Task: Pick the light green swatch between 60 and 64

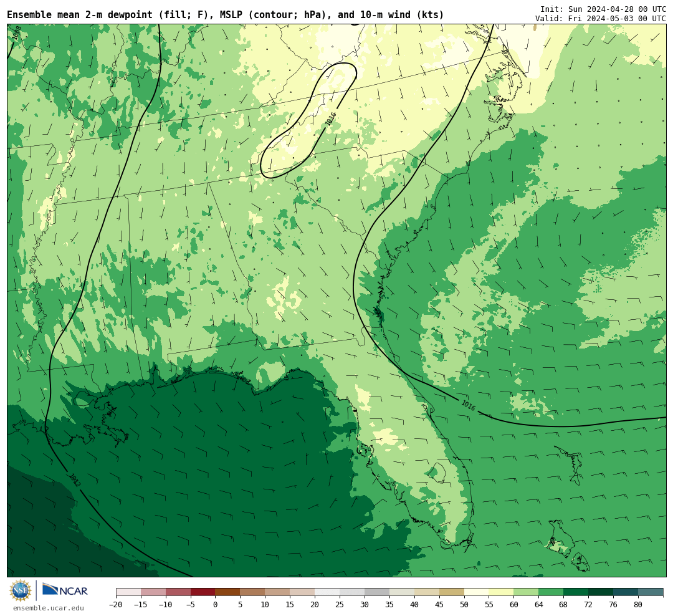Action: 527,592
